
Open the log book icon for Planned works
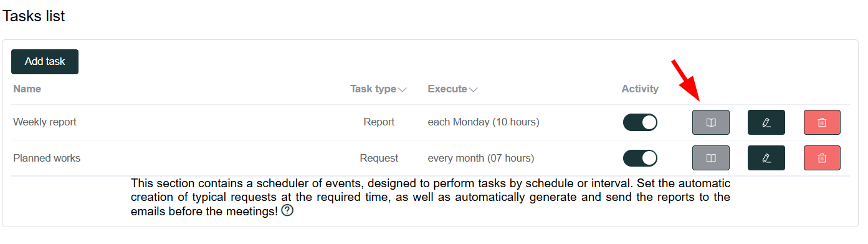tap(711, 158)
